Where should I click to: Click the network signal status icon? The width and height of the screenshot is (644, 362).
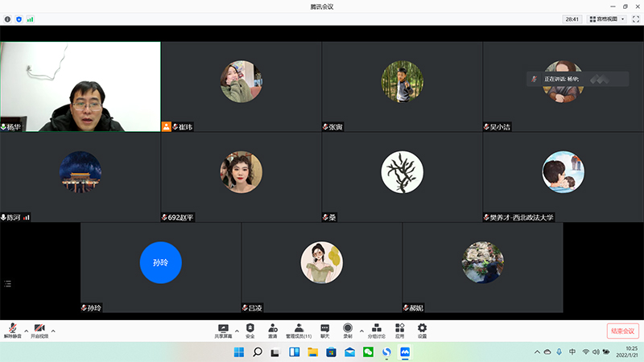(31, 19)
